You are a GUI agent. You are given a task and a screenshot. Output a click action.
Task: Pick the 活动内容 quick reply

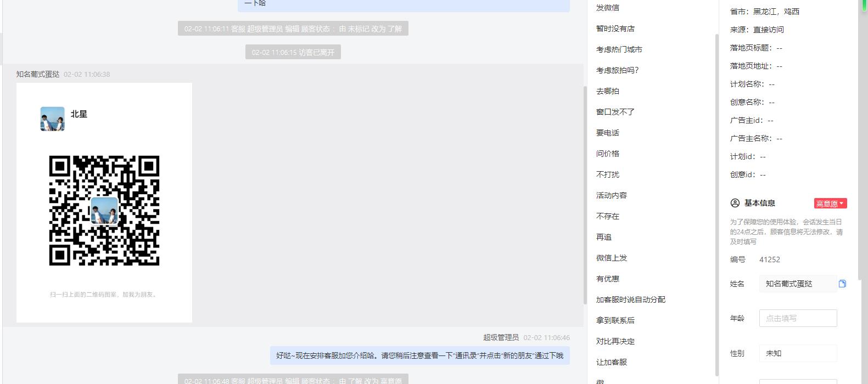click(x=612, y=195)
